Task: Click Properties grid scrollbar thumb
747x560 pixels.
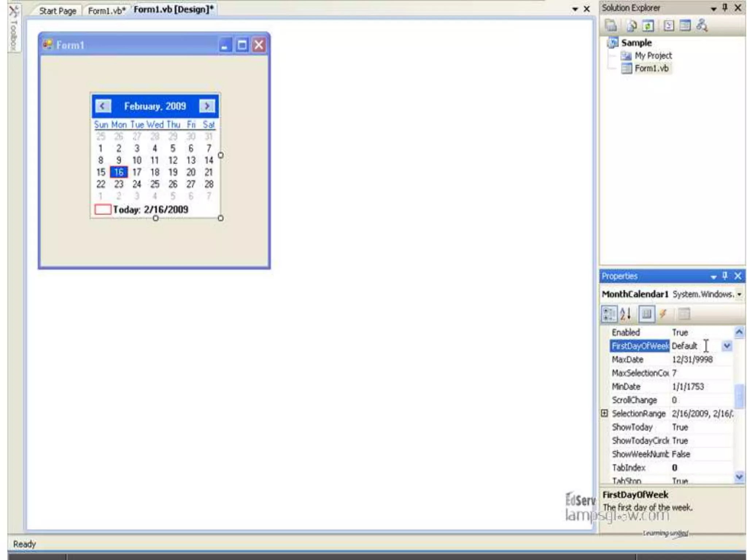Action: pos(739,396)
